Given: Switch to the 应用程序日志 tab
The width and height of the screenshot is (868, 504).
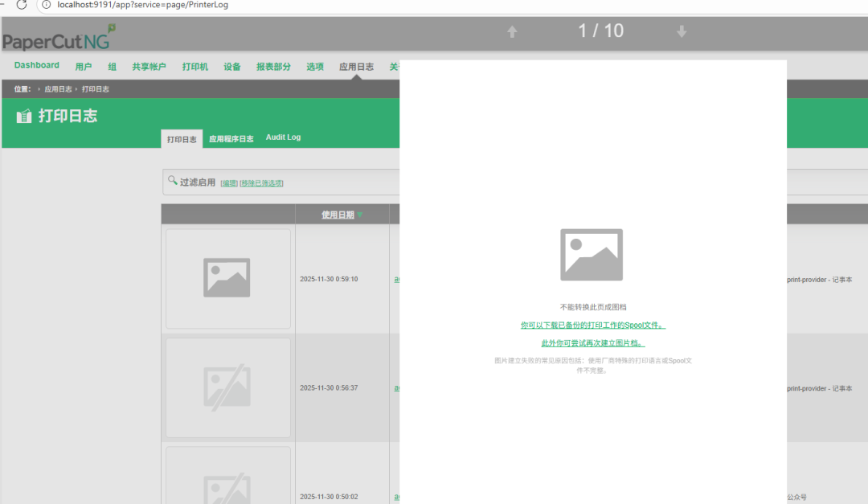Looking at the screenshot, I should [231, 138].
